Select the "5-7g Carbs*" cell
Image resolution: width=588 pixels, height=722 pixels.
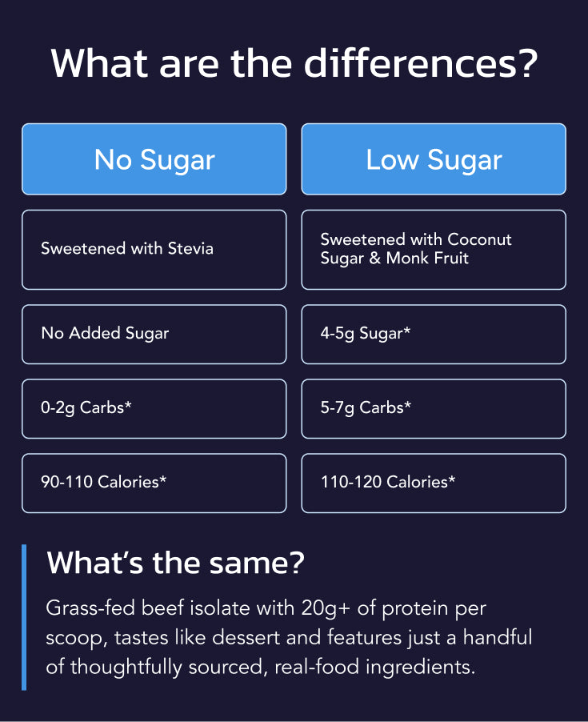(x=434, y=408)
